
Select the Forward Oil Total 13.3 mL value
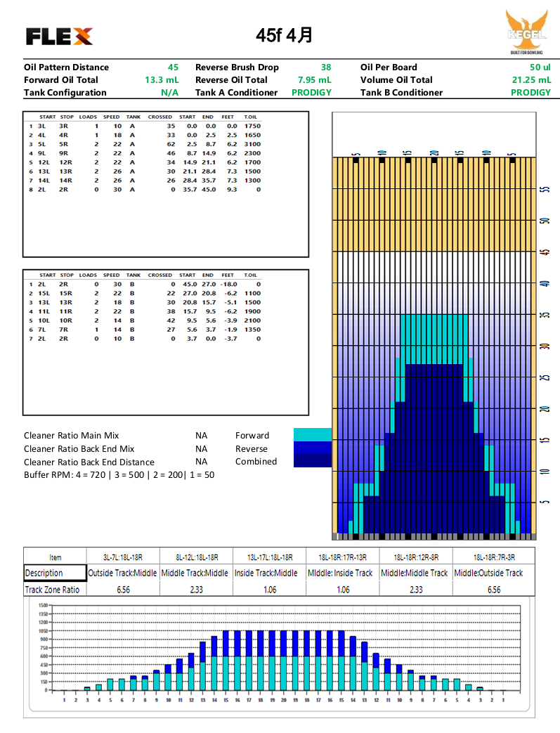[x=162, y=80]
